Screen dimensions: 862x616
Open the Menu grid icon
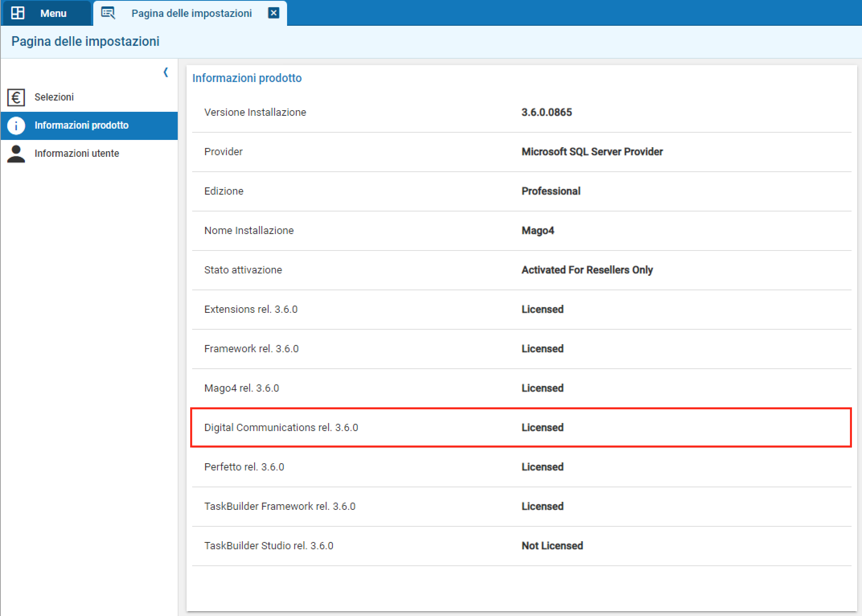(18, 13)
